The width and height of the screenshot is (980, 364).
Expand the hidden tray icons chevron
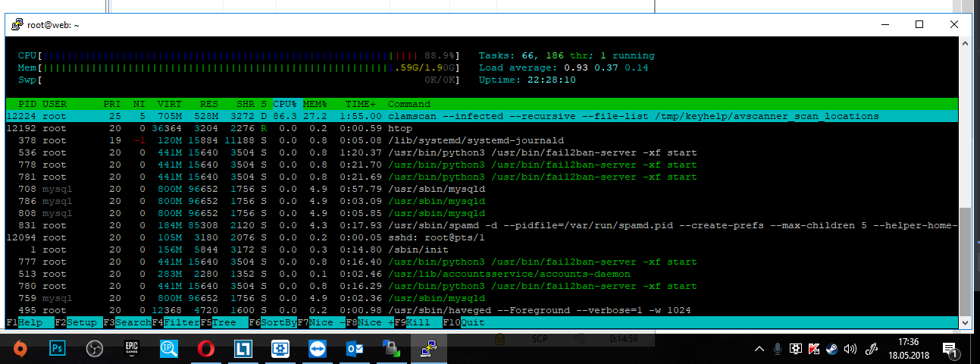[759, 350]
